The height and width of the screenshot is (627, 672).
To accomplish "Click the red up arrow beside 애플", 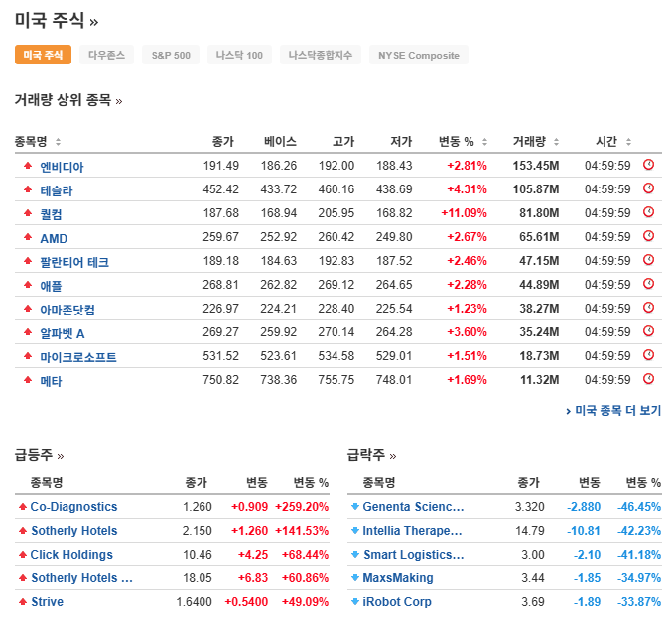I will [28, 285].
